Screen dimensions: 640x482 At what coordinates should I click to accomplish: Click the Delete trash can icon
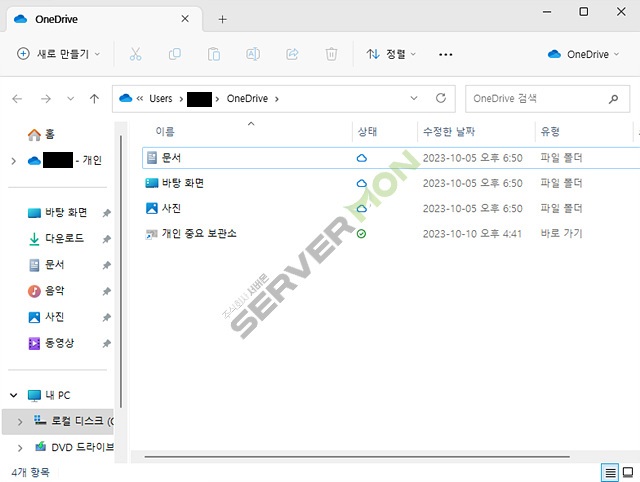pyautogui.click(x=331, y=54)
